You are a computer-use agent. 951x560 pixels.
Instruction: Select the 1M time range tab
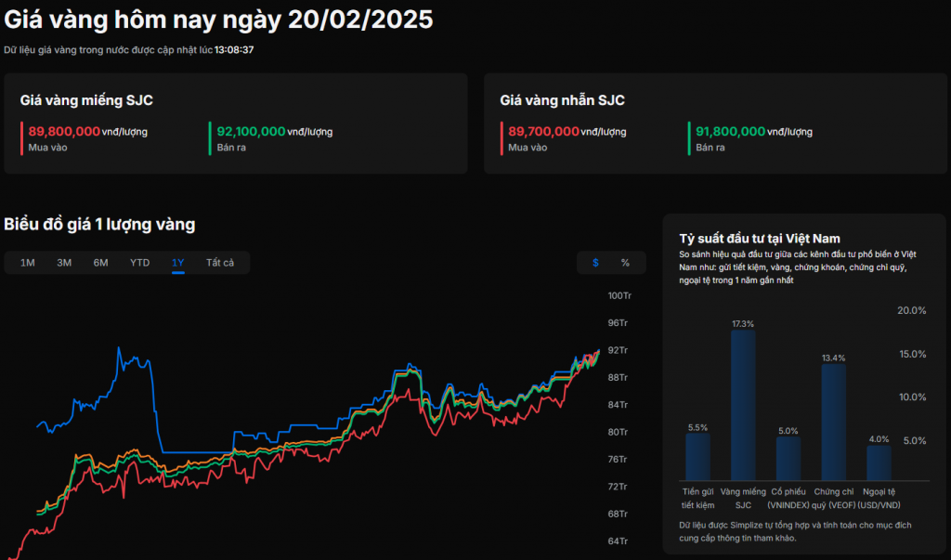coord(28,263)
